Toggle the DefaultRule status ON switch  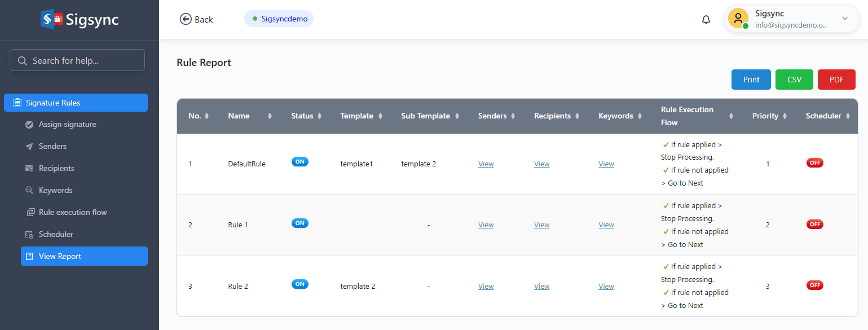tap(299, 162)
